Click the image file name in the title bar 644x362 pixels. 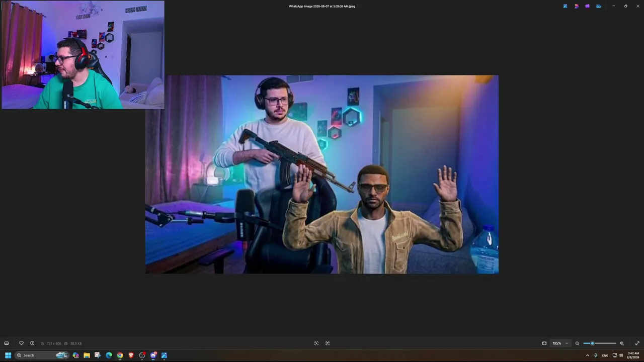[322, 6]
